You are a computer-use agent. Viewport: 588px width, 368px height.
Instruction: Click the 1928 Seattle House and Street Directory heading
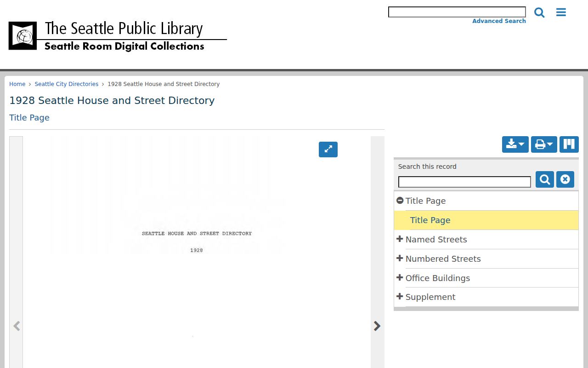(112, 100)
